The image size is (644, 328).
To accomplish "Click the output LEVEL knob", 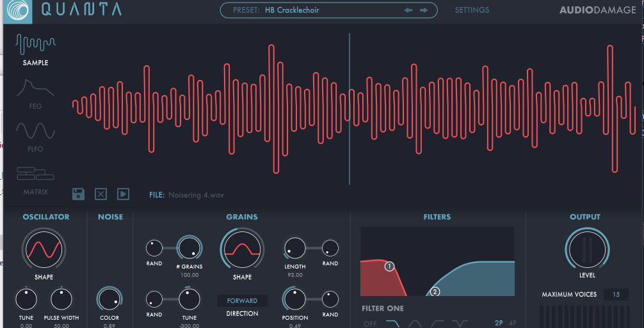I will pyautogui.click(x=587, y=249).
